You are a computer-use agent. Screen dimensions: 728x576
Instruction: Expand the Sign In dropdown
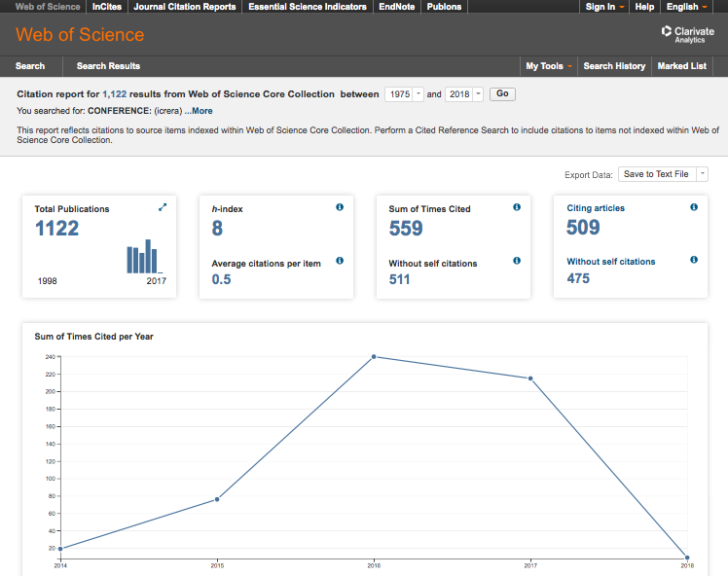point(604,7)
